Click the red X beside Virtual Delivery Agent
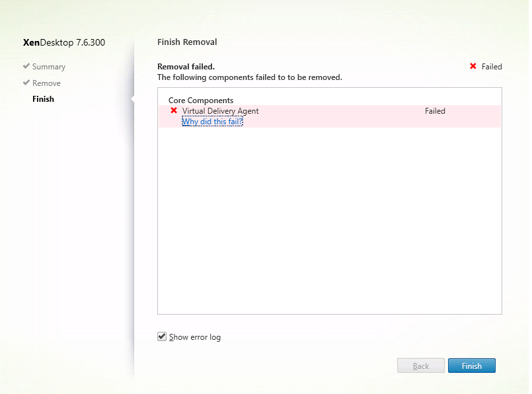This screenshot has width=532, height=394. (174, 110)
